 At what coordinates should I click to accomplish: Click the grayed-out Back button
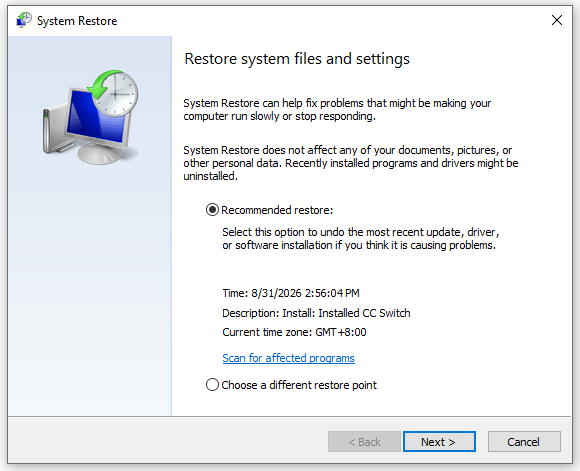(x=364, y=441)
